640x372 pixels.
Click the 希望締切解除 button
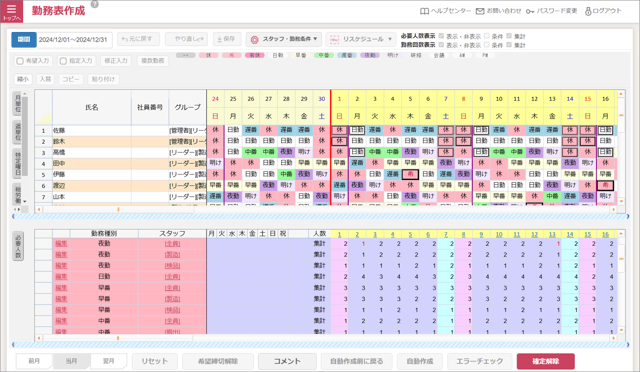tap(218, 361)
